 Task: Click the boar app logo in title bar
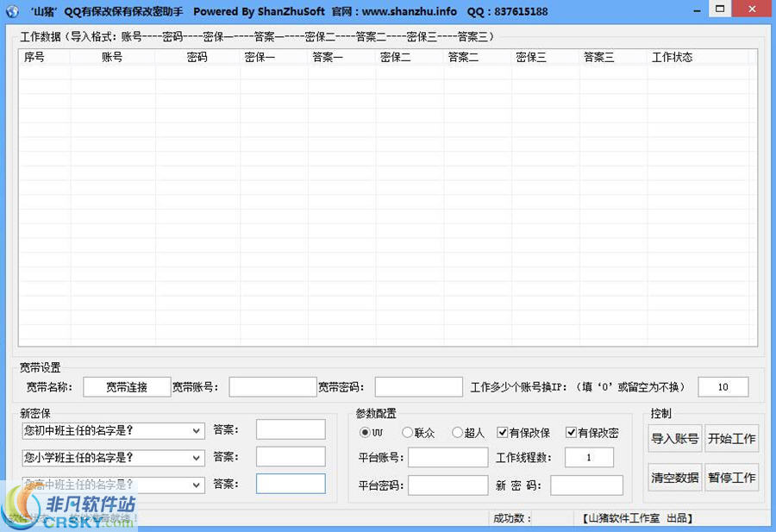point(12,11)
